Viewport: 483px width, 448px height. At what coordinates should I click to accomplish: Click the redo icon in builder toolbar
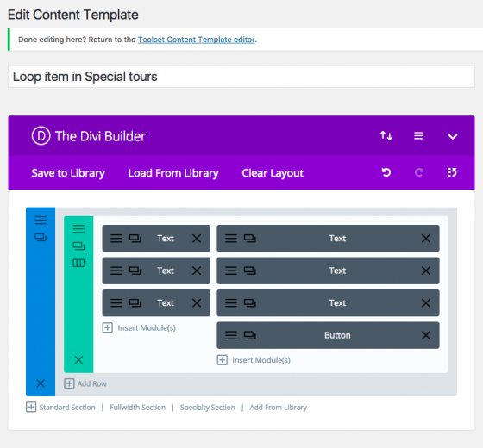click(419, 172)
